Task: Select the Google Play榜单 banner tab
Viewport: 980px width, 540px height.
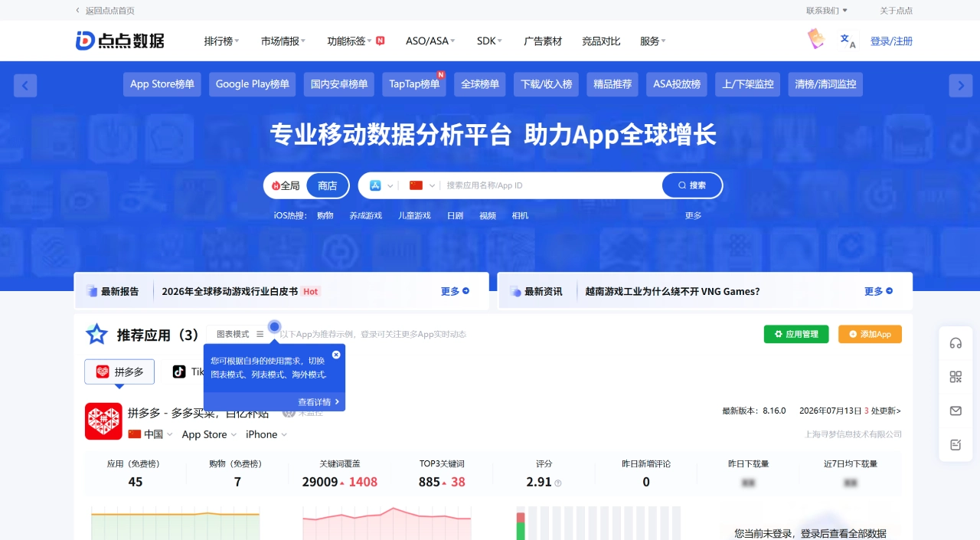Action: [x=253, y=84]
